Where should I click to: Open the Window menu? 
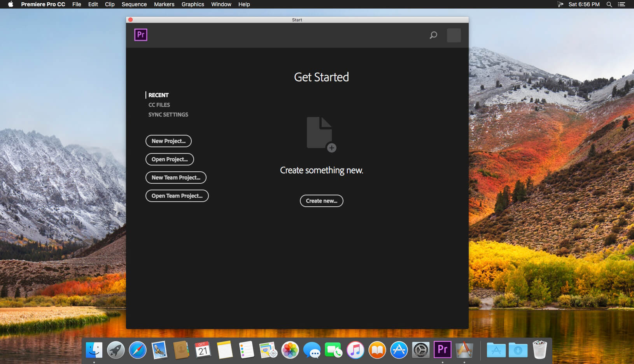[x=221, y=4]
